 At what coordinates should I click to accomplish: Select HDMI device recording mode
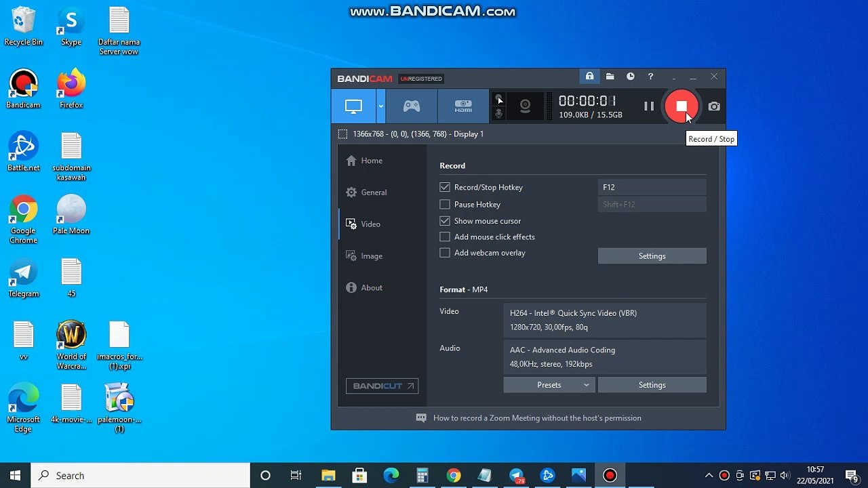(x=463, y=106)
